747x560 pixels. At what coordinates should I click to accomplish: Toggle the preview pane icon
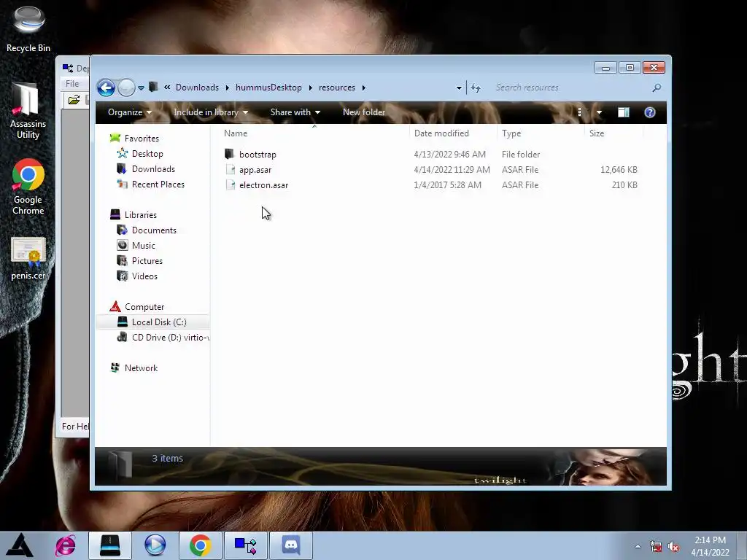623,112
